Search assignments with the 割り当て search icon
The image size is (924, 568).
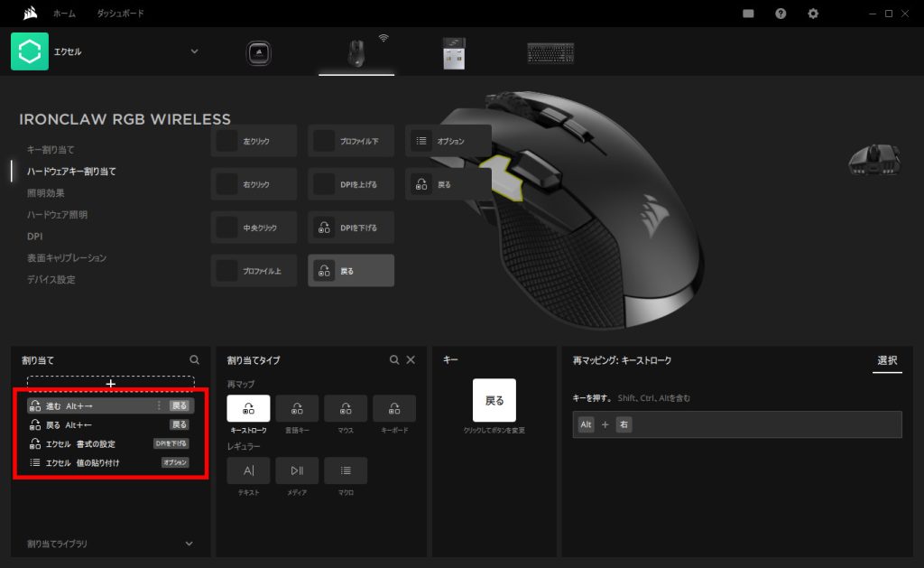tap(195, 359)
